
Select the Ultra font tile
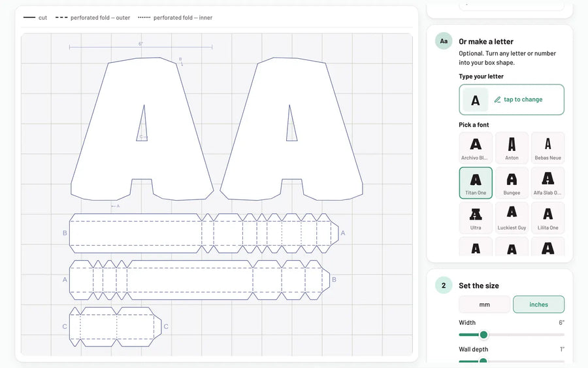tap(476, 218)
